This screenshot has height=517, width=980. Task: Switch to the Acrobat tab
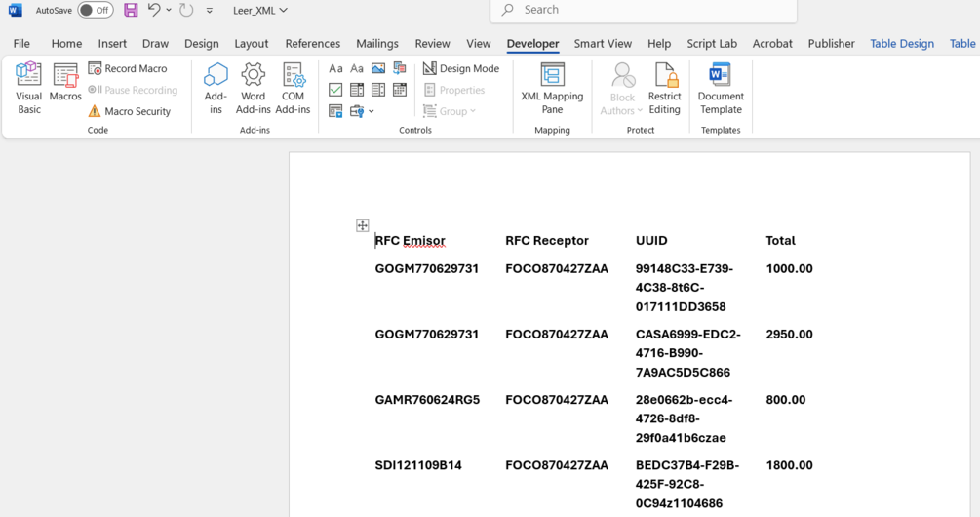(772, 44)
